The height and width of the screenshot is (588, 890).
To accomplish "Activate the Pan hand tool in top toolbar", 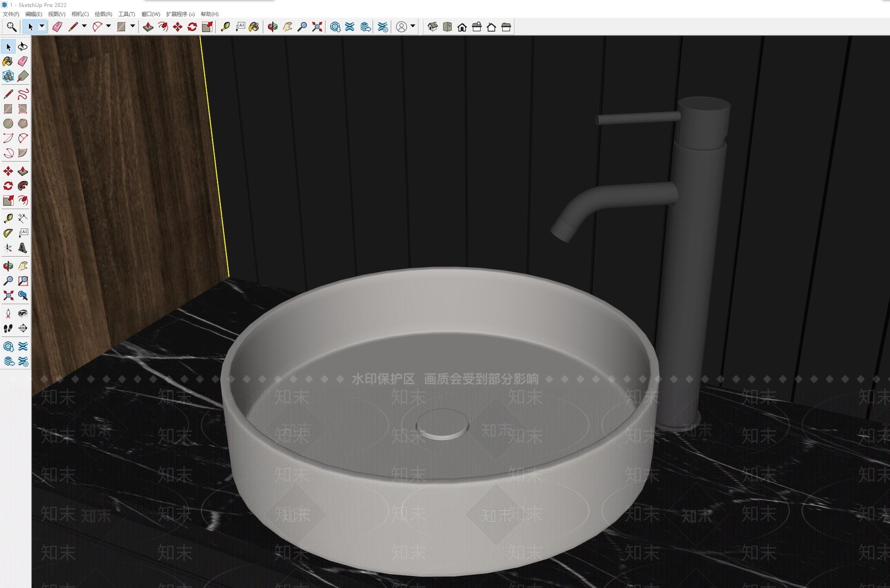I will [288, 27].
